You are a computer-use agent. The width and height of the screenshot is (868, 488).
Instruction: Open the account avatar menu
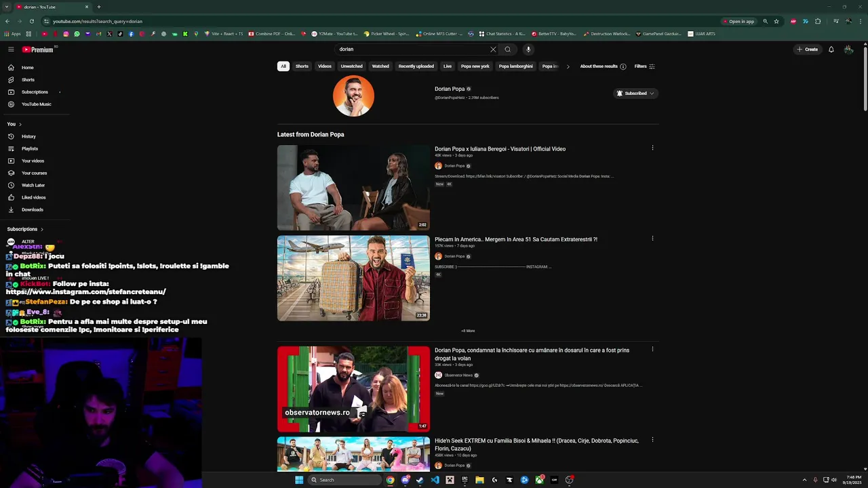(848, 49)
